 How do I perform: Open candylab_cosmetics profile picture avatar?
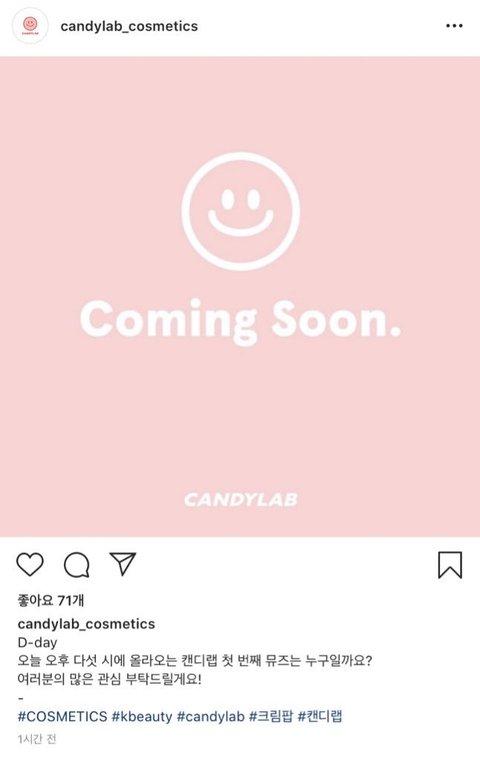(30, 26)
